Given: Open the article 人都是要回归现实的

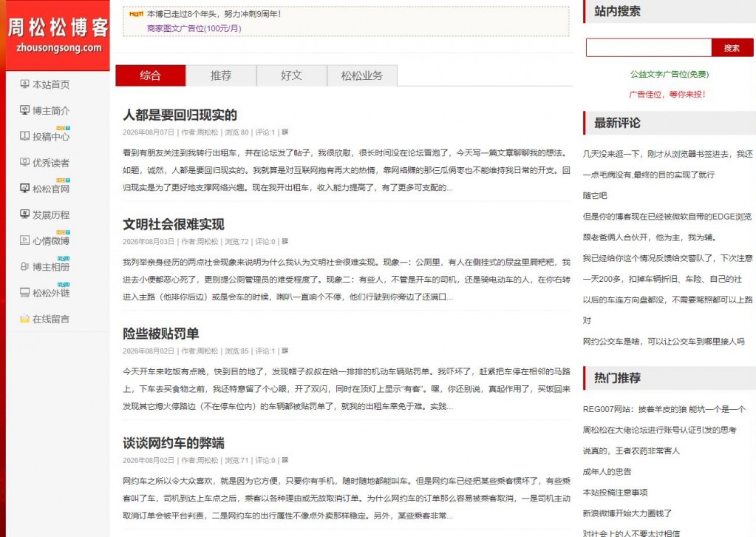Looking at the screenshot, I should pos(180,115).
